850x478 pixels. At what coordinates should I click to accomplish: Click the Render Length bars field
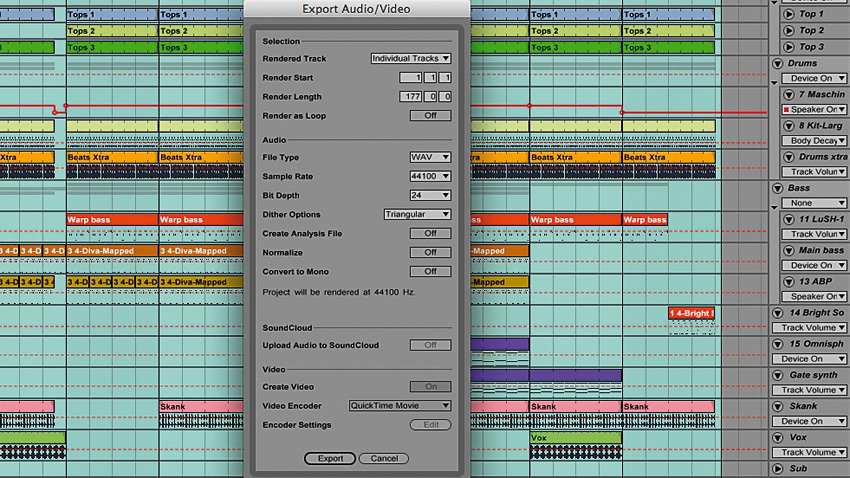(411, 96)
